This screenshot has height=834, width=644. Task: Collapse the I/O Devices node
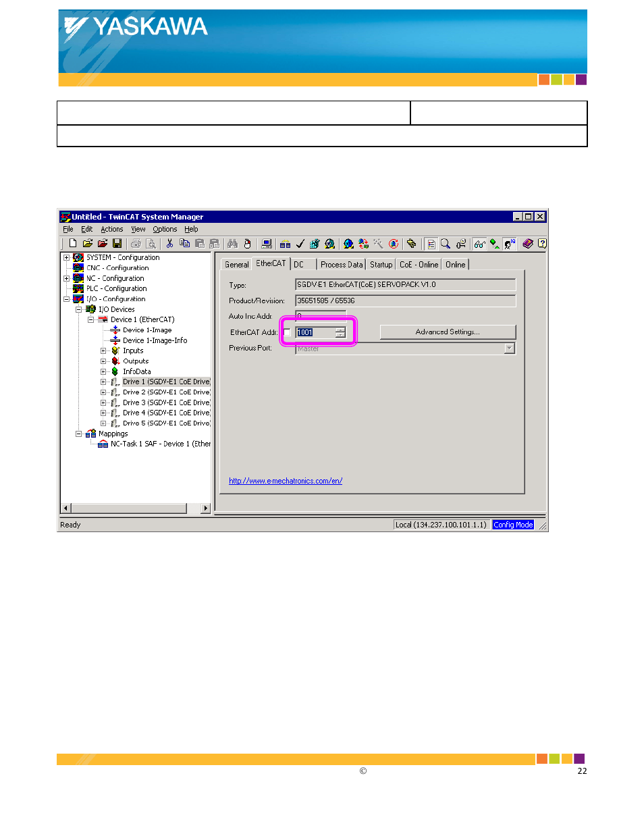(78, 309)
